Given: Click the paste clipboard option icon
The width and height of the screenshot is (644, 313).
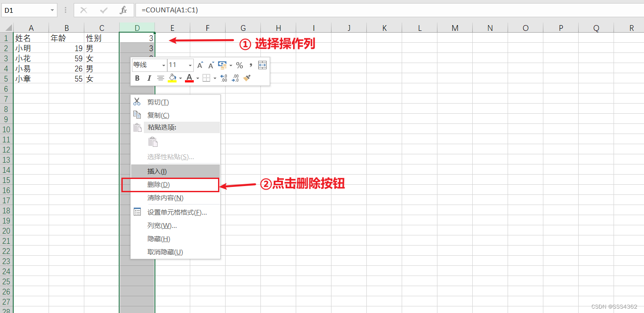Looking at the screenshot, I should click(153, 142).
